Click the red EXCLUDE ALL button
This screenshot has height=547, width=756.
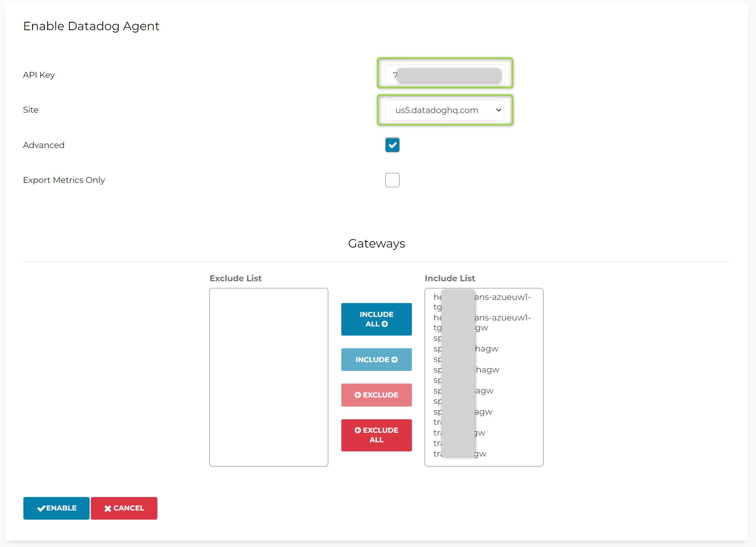click(x=376, y=435)
